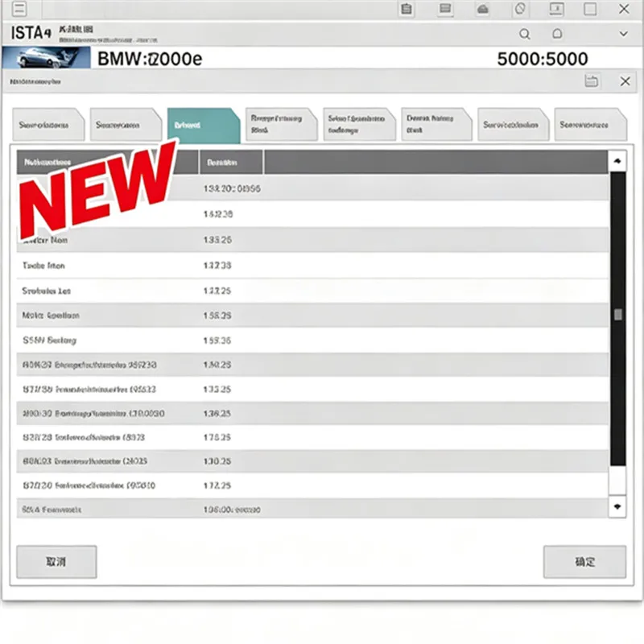This screenshot has width=644, height=644.
Task: Select the sixth tab with two-line label
Action: (x=436, y=125)
